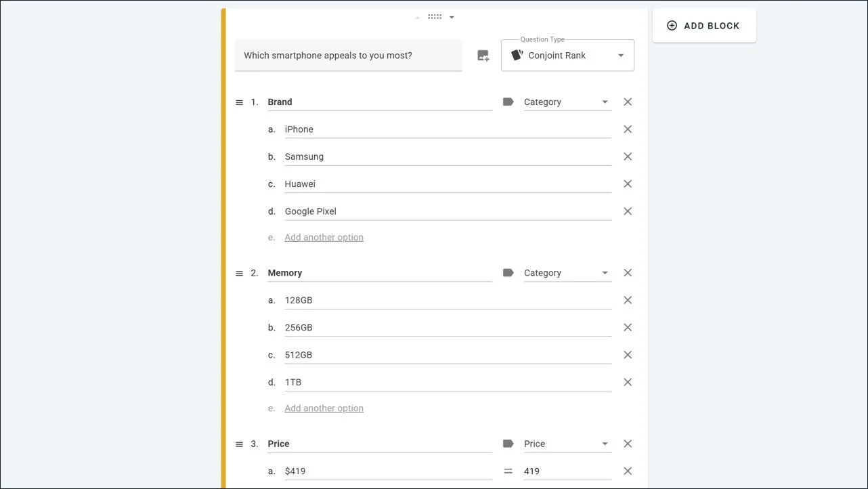Click Add another option under Memory

(x=324, y=408)
